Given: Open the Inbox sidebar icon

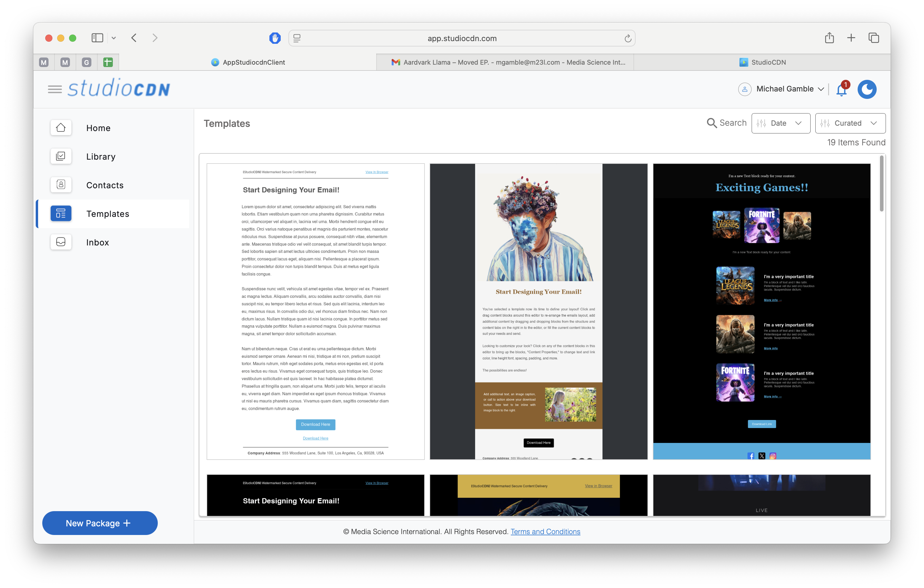Looking at the screenshot, I should click(61, 242).
